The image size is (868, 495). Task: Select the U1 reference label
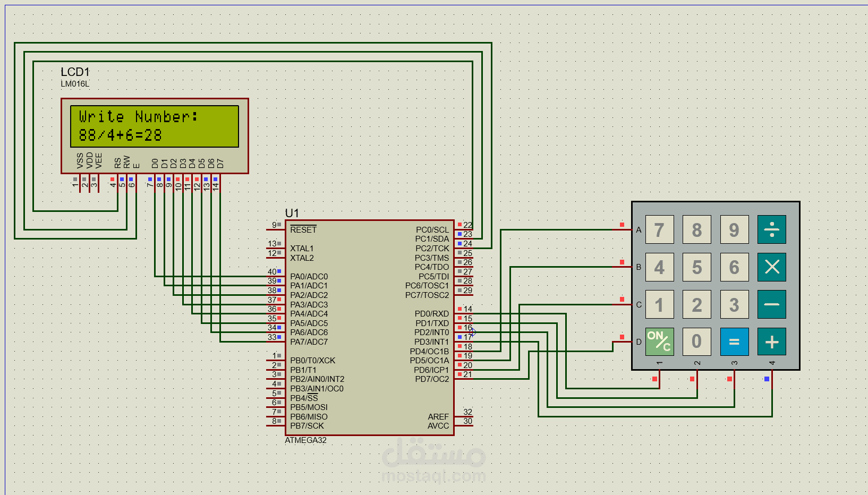[x=292, y=213]
